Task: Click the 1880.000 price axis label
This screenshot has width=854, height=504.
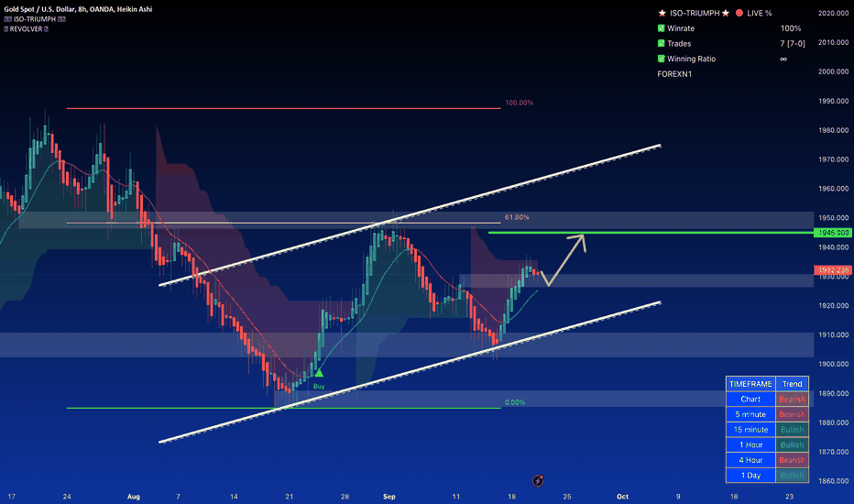Action: click(x=833, y=422)
